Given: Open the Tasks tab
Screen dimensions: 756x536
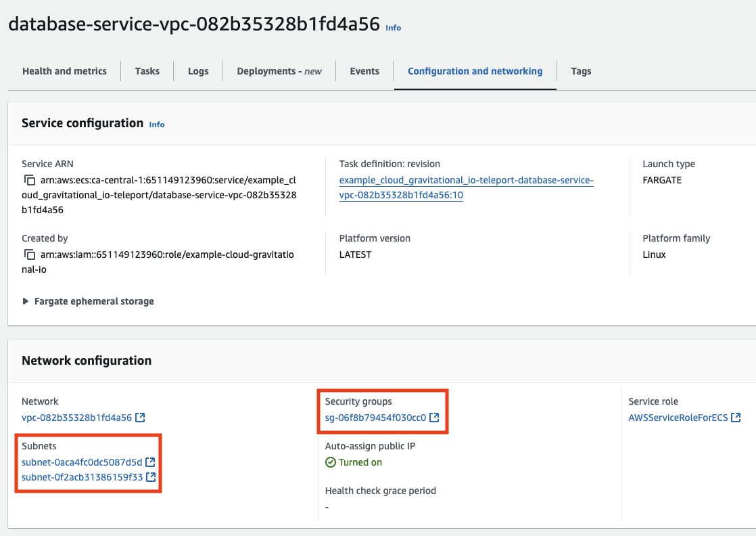Looking at the screenshot, I should tap(147, 70).
